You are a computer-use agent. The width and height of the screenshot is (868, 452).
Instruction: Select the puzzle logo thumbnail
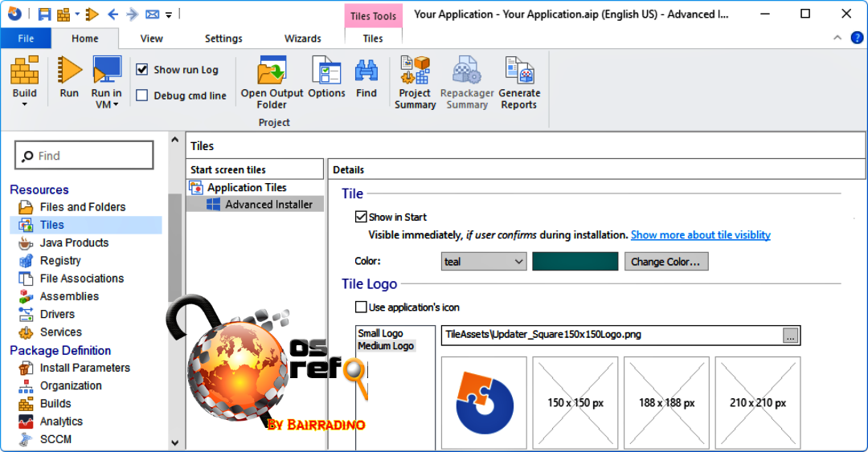484,402
